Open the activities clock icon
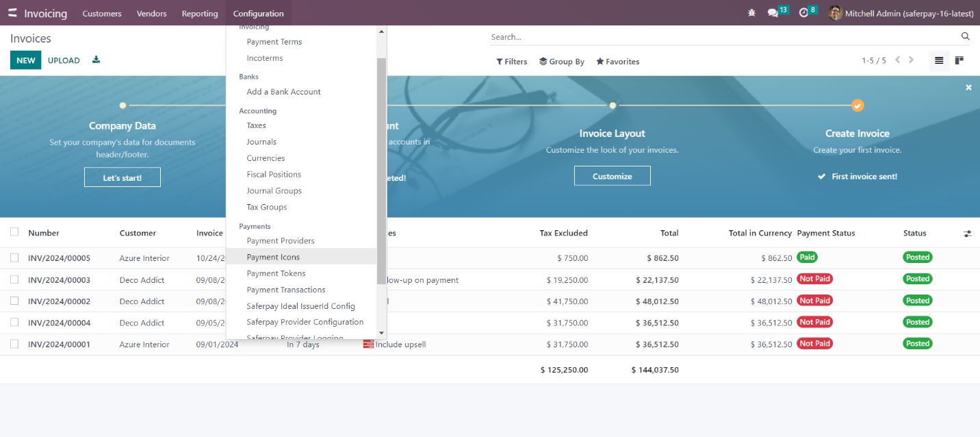980x437 pixels. [804, 13]
